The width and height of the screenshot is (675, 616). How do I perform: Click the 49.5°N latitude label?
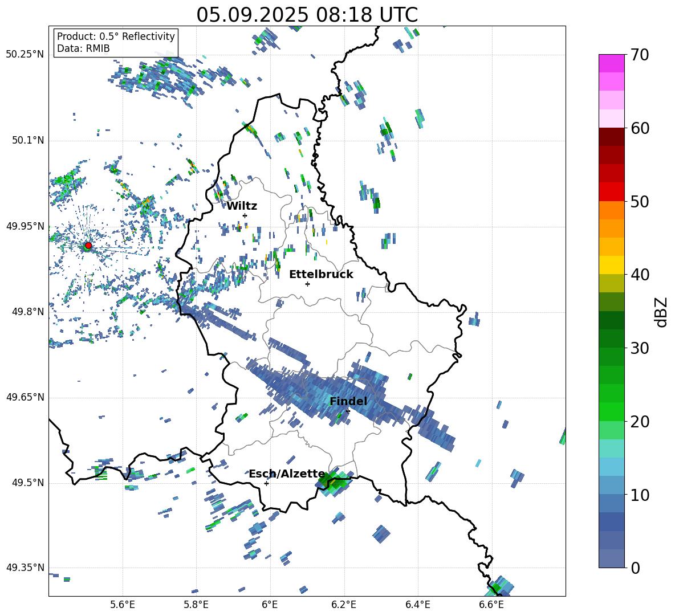pyautogui.click(x=28, y=483)
